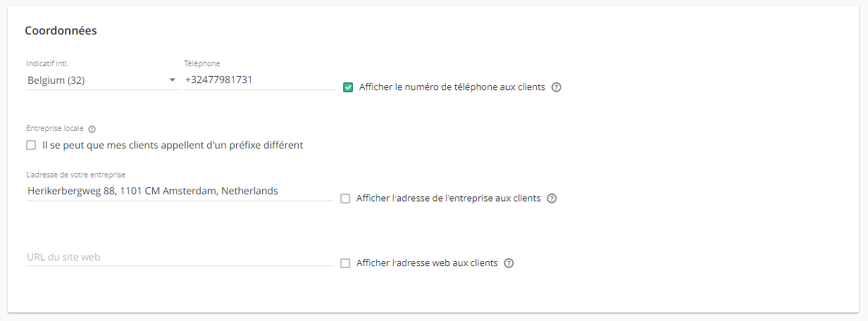Click label text Afficher l'adresse web aux clients
Viewport: 868px width, 321px height.
point(427,263)
